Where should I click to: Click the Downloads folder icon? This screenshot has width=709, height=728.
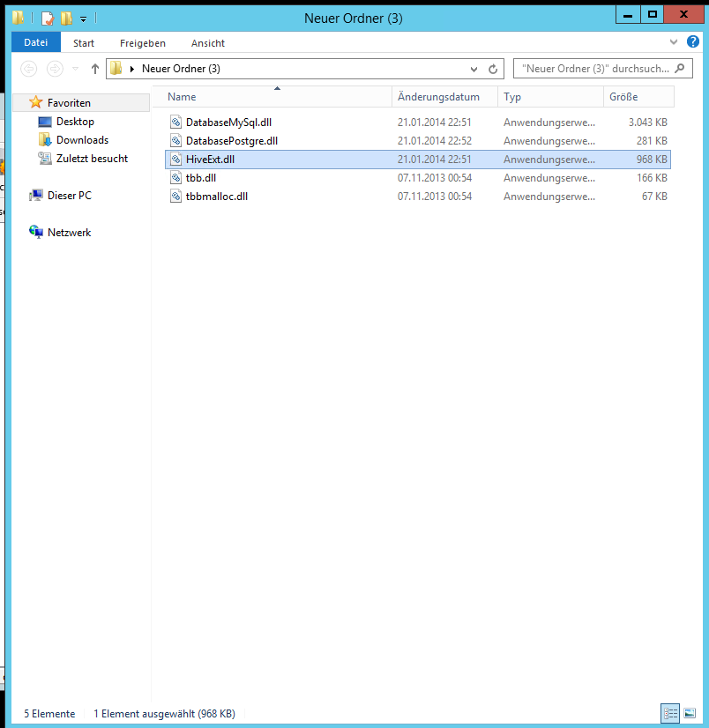pyautogui.click(x=45, y=139)
